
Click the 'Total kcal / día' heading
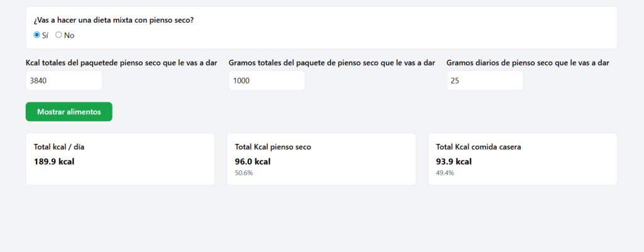coord(59,147)
